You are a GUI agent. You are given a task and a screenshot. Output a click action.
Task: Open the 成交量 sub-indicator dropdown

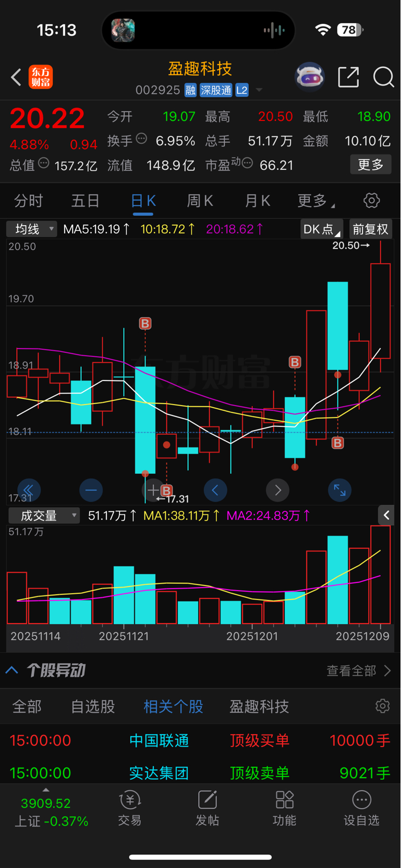pyautogui.click(x=44, y=516)
